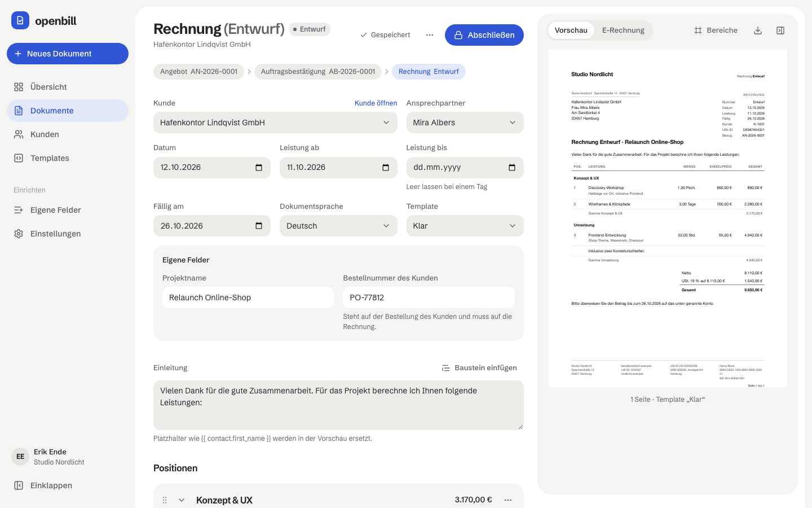The height and width of the screenshot is (508, 812).
Task: Click the Bestellnummer des Kunden field
Action: 429,297
